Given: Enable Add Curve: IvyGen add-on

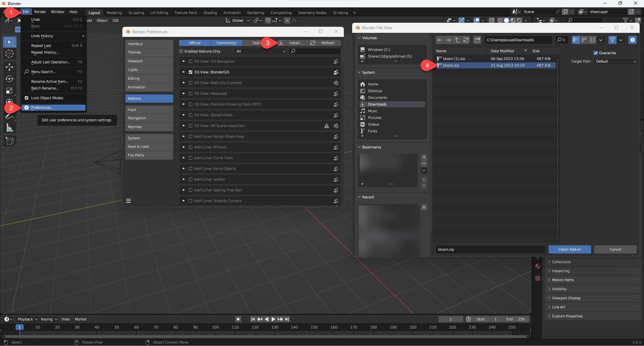Looking at the screenshot, I should (x=191, y=179).
